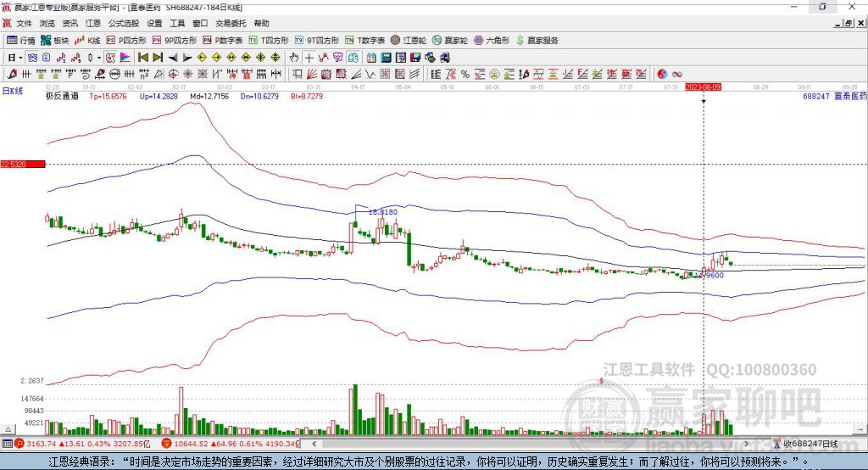Open the 交易委托 menu
Viewport: 868px width, 470px height.
tap(231, 23)
